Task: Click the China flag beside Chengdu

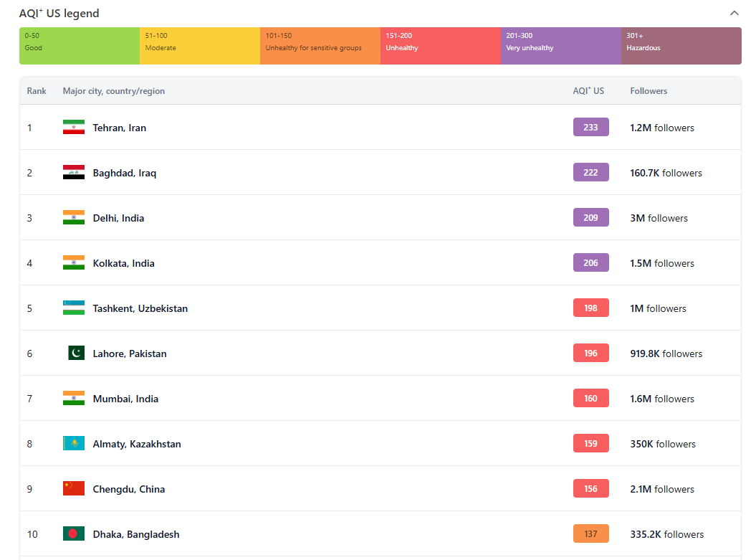Action: pyautogui.click(x=74, y=489)
